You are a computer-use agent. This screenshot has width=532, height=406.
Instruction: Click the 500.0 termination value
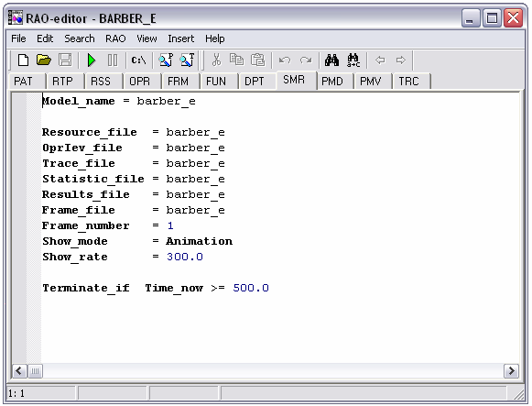coord(251,288)
